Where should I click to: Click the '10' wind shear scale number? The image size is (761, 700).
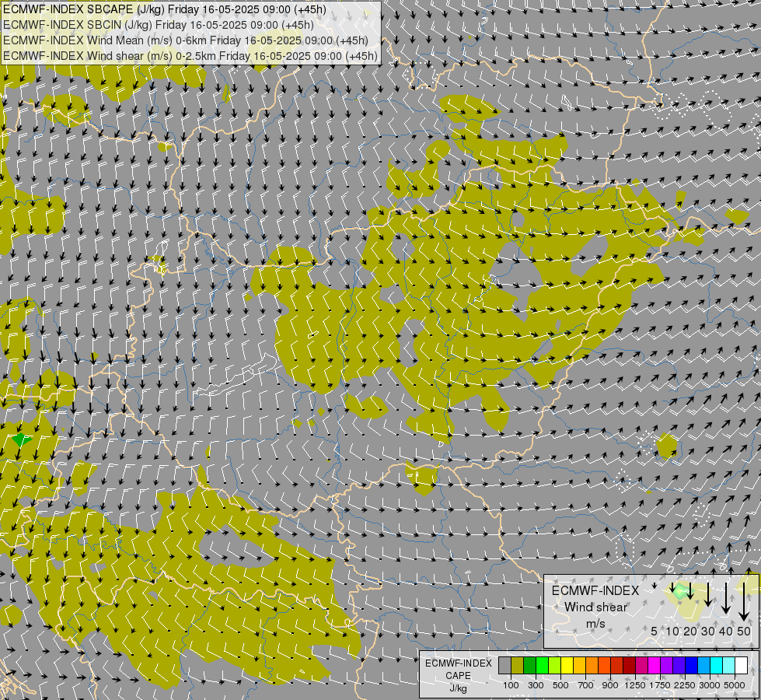click(x=672, y=631)
